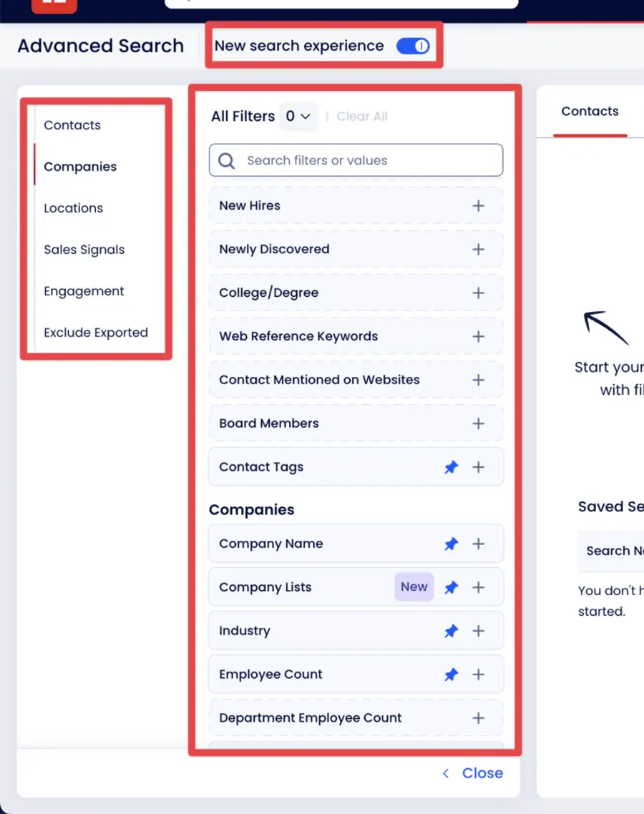
Task: Unpin the Company Name filter
Action: (451, 544)
